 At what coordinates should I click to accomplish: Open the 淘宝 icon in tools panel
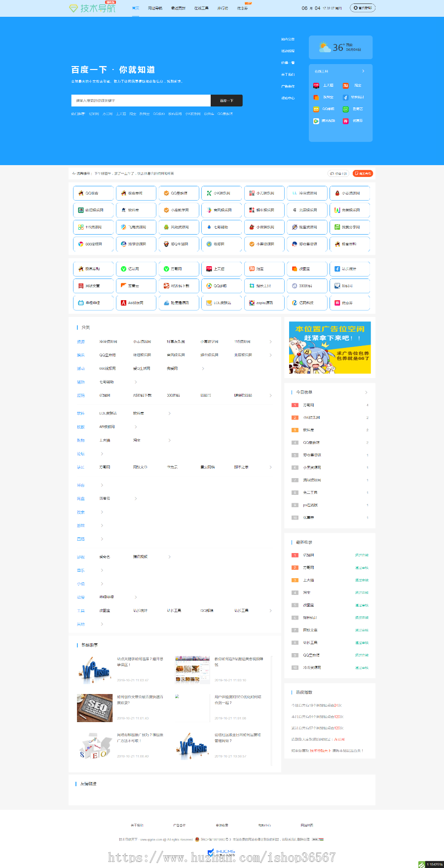pyautogui.click(x=346, y=85)
